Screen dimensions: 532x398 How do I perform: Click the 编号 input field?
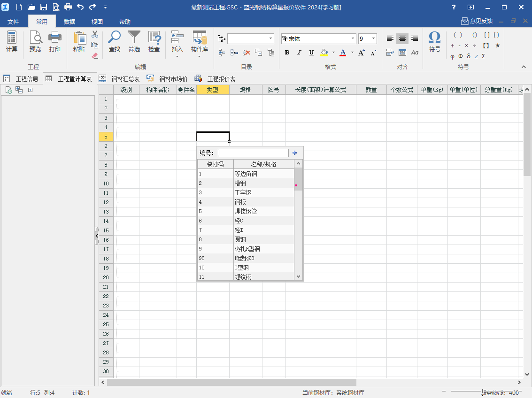pyautogui.click(x=253, y=153)
